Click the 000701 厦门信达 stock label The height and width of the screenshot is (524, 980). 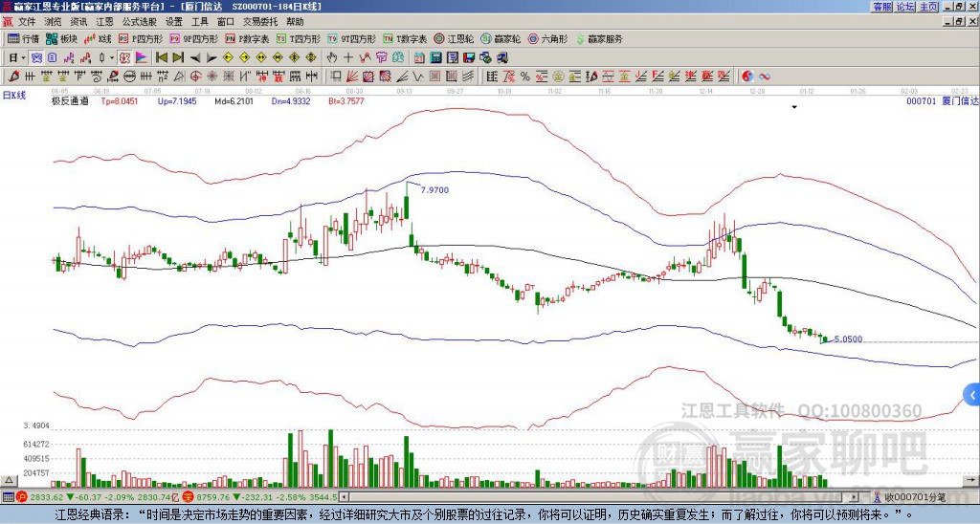942,100
